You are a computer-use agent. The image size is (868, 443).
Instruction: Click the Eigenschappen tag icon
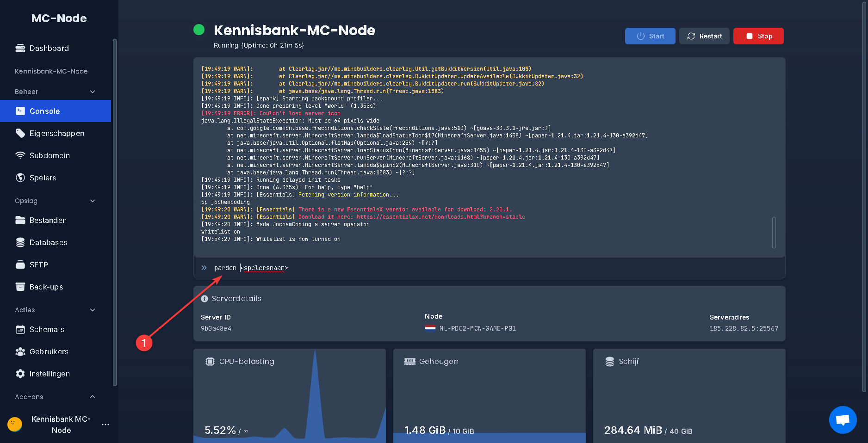(20, 133)
